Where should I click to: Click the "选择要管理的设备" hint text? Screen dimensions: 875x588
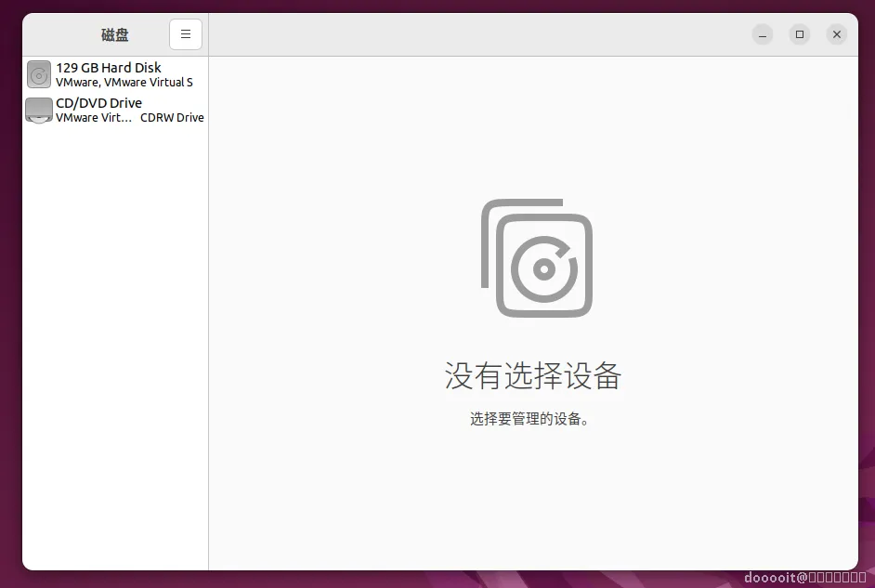531,418
